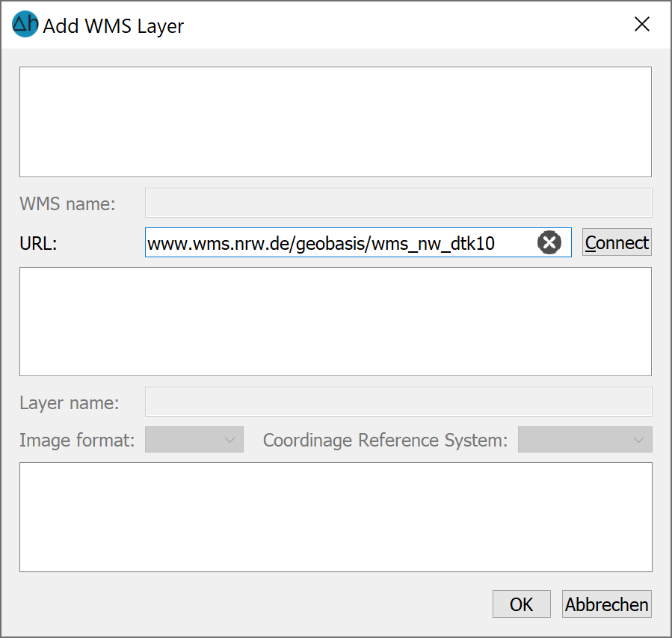The image size is (672, 638).
Task: Select the empty WMS server list at top
Action: click(x=336, y=122)
